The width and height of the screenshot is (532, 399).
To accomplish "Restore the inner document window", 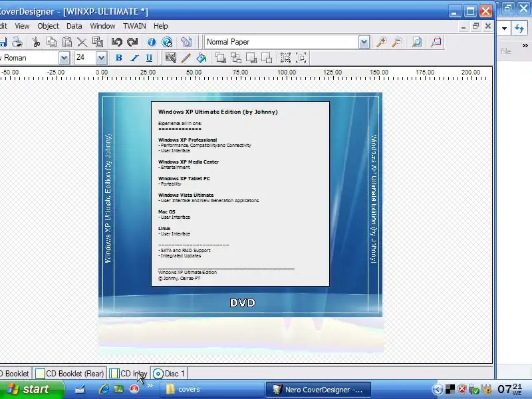I will pos(475,26).
